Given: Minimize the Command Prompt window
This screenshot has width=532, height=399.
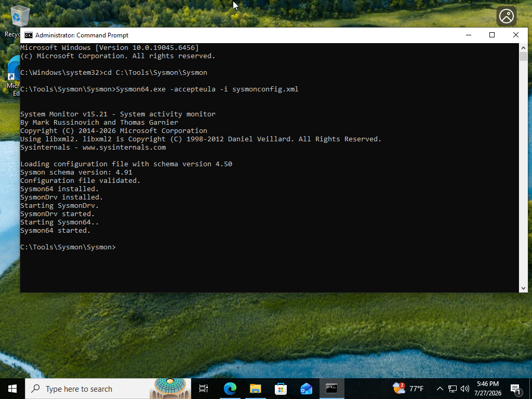Looking at the screenshot, I should click(469, 35).
